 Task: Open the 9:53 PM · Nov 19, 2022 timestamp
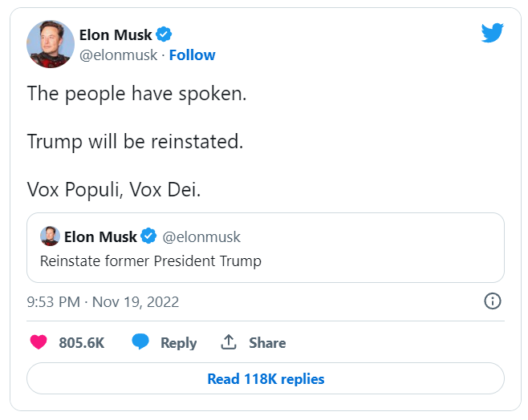[x=103, y=302]
